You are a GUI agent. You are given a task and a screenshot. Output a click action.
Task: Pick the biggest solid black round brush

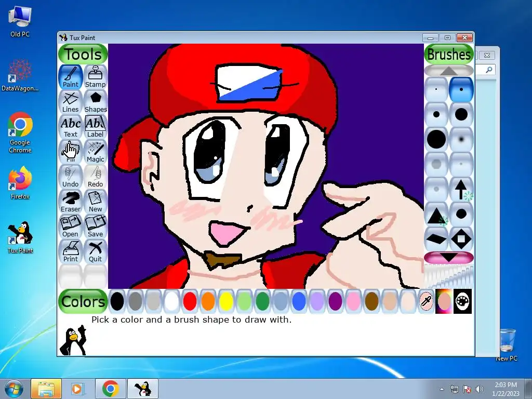(x=436, y=139)
